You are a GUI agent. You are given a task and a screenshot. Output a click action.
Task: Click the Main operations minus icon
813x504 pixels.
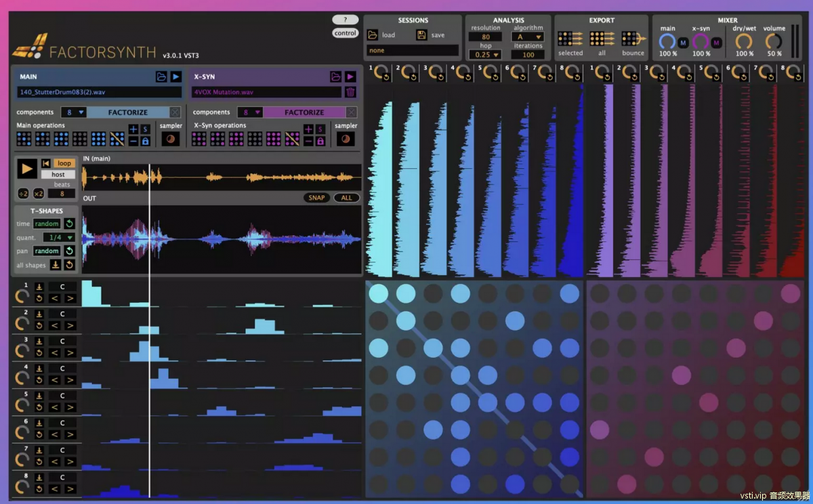133,141
